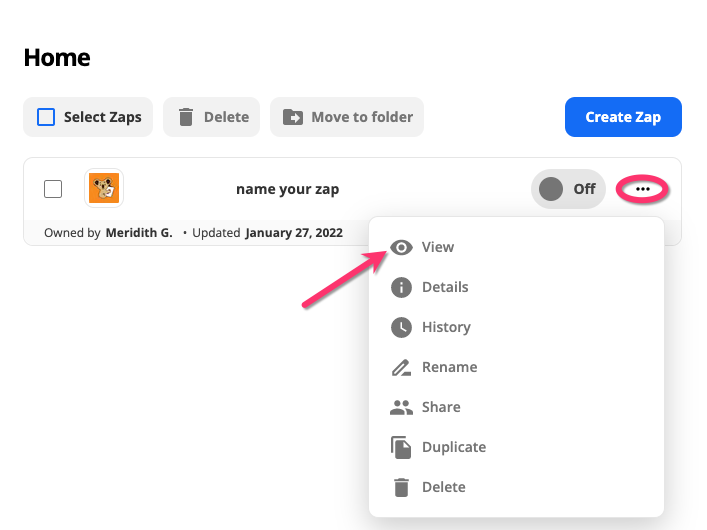Viewport: 707px width, 530px height.
Task: Choose Rename from the zap menu
Action: click(449, 367)
